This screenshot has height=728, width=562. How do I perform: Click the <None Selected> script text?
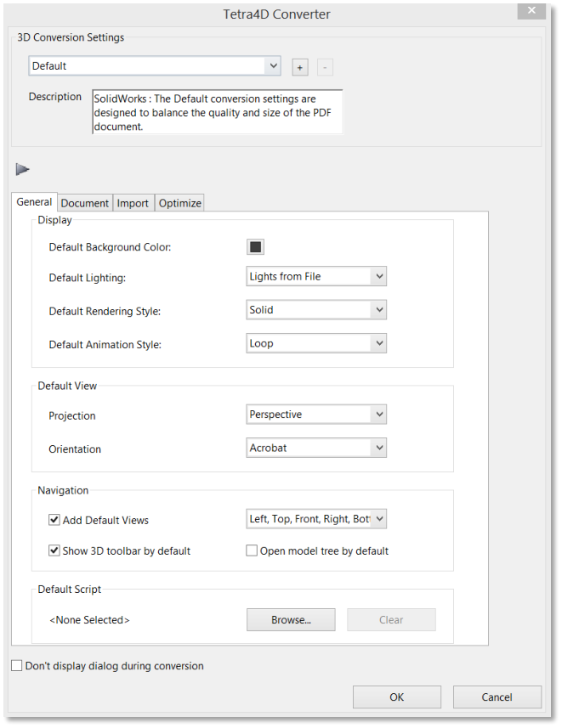click(x=90, y=620)
